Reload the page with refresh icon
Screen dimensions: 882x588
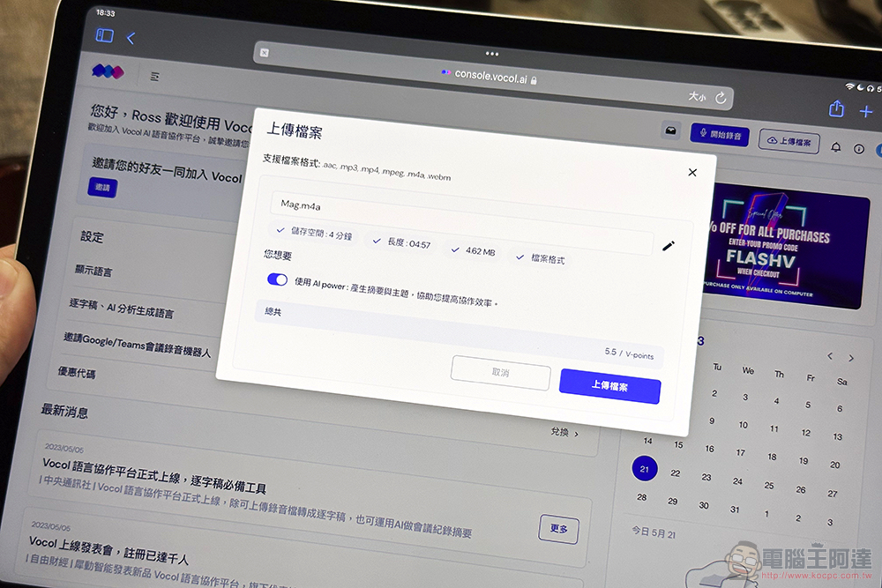721,98
